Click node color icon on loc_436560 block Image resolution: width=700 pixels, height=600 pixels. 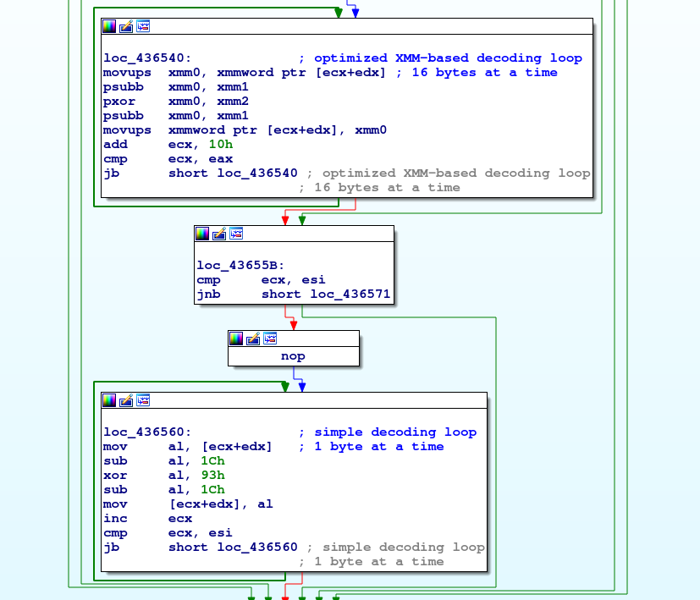click(x=109, y=400)
